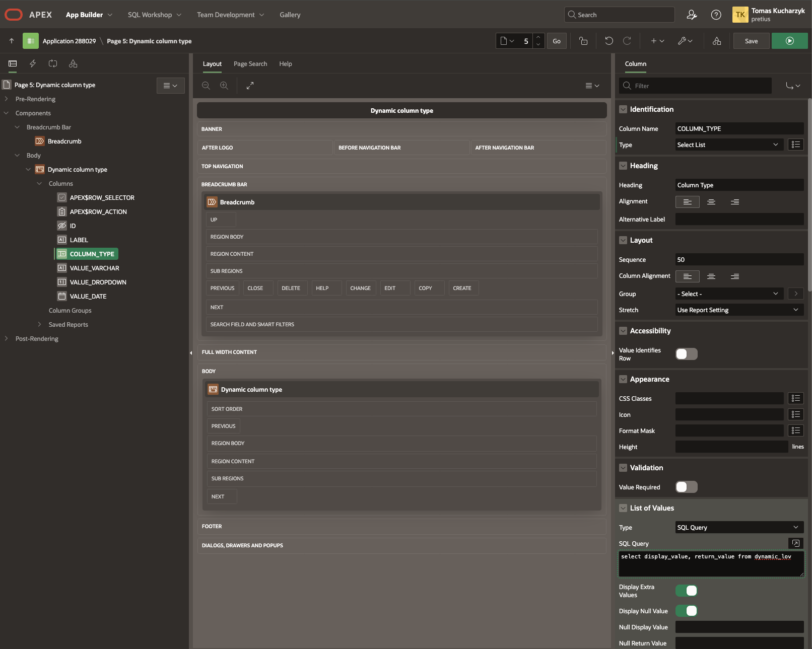This screenshot has height=649, width=812.
Task: Click the page lock icon
Action: click(x=583, y=41)
